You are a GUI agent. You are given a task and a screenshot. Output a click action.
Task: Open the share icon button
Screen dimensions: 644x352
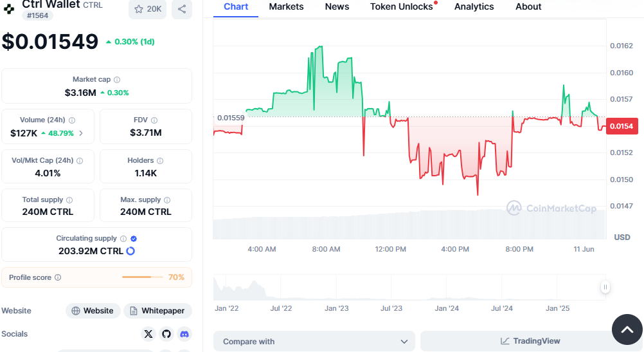[182, 9]
